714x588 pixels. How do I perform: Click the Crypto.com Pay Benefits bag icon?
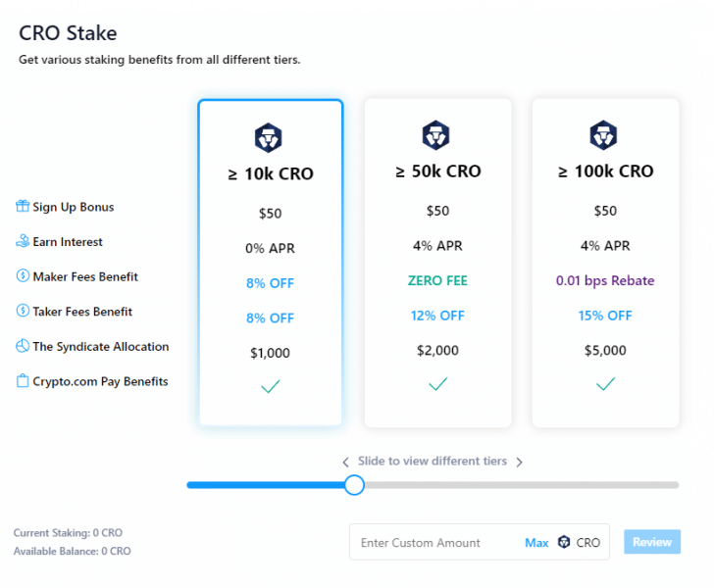pos(22,381)
